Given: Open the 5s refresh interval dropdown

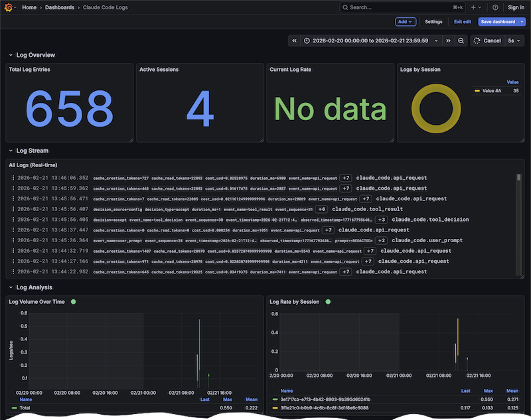Looking at the screenshot, I should click(x=514, y=40).
